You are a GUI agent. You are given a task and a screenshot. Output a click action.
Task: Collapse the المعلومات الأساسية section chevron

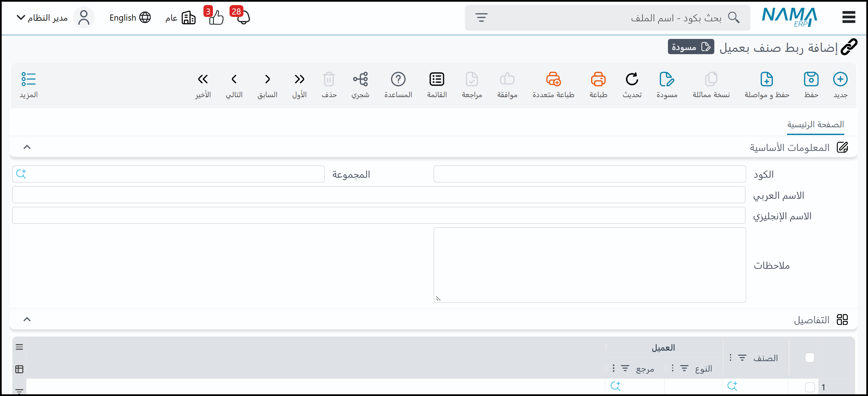[27, 147]
